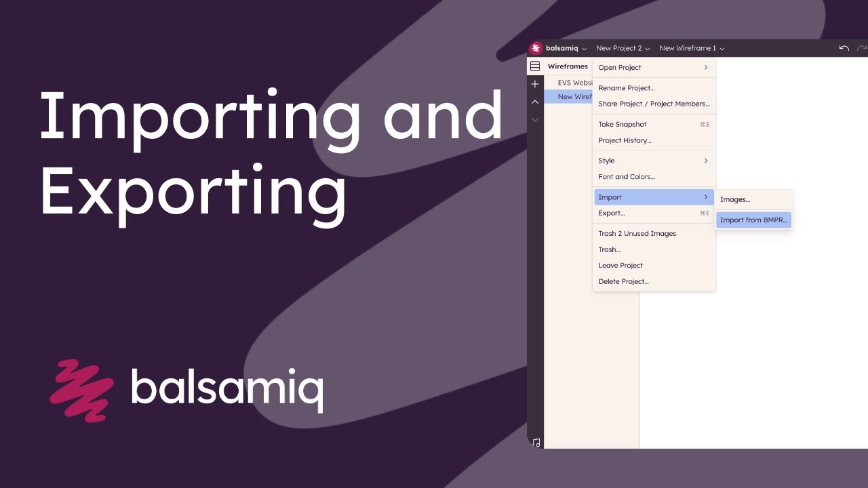Select Images from the Import submenu
Viewport: 868px width, 488px height.
click(x=753, y=200)
